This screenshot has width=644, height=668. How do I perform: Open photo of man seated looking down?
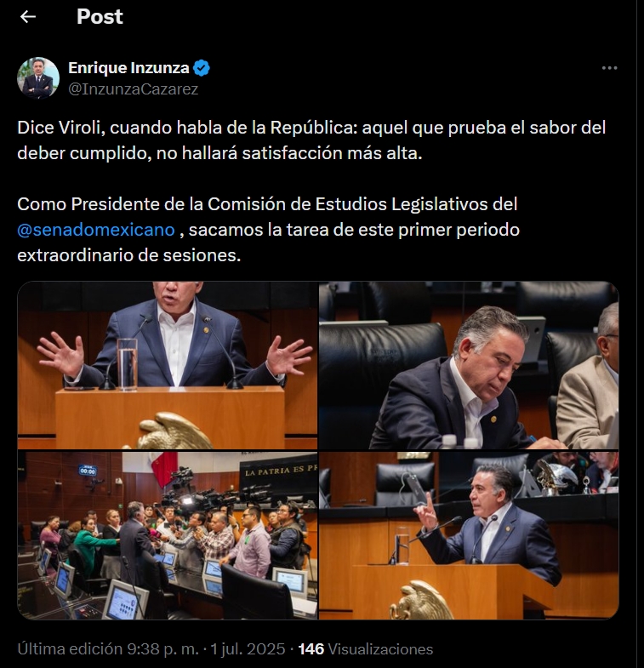coord(469,365)
